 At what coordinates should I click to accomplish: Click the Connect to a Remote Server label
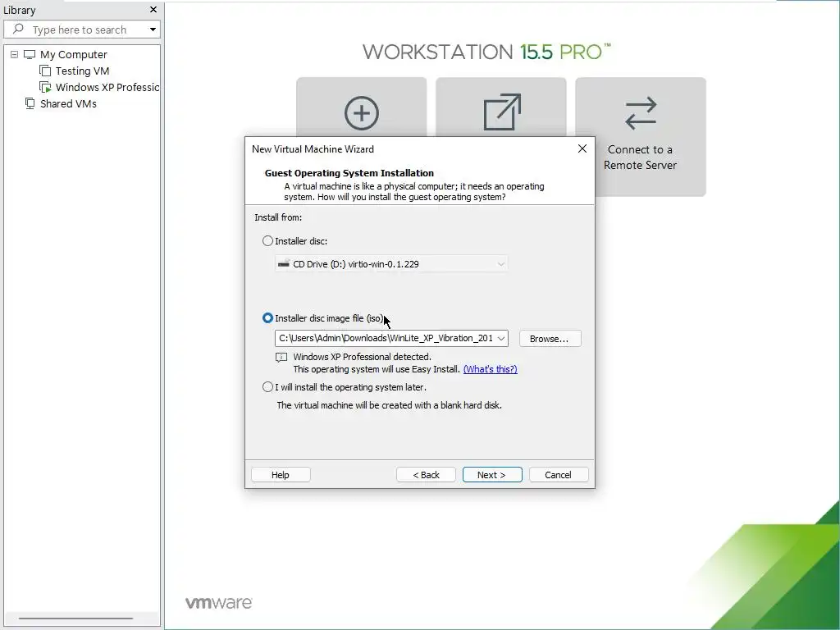(x=640, y=157)
